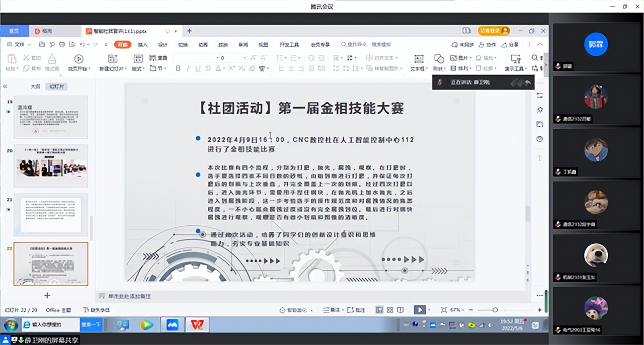Enable italic text formatting

click(188, 67)
